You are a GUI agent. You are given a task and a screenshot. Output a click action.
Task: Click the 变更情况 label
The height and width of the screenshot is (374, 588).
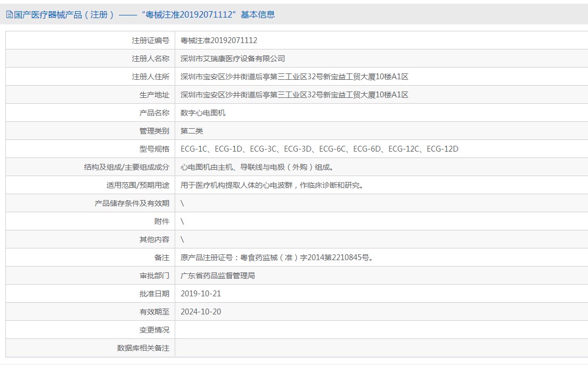coord(154,330)
